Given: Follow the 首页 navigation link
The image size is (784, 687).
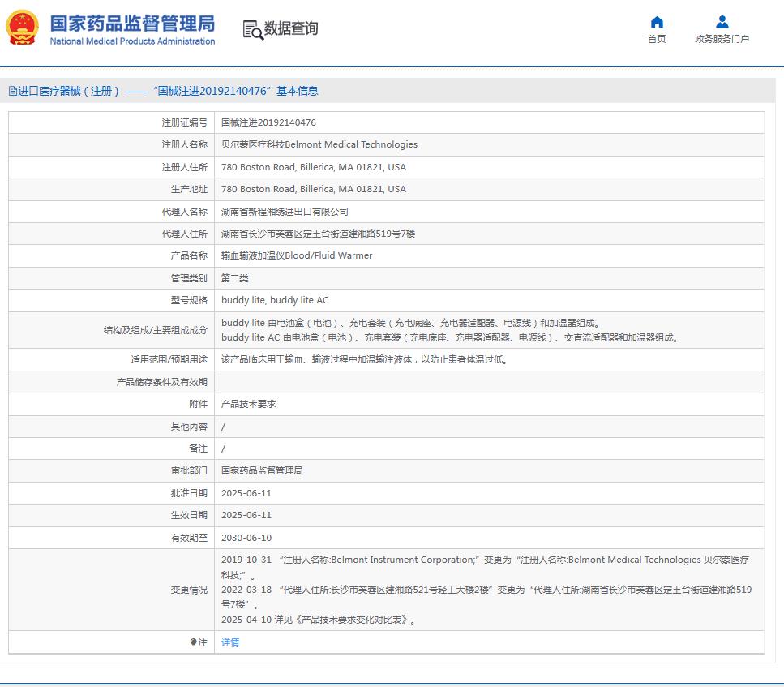Looking at the screenshot, I should coord(656,39).
